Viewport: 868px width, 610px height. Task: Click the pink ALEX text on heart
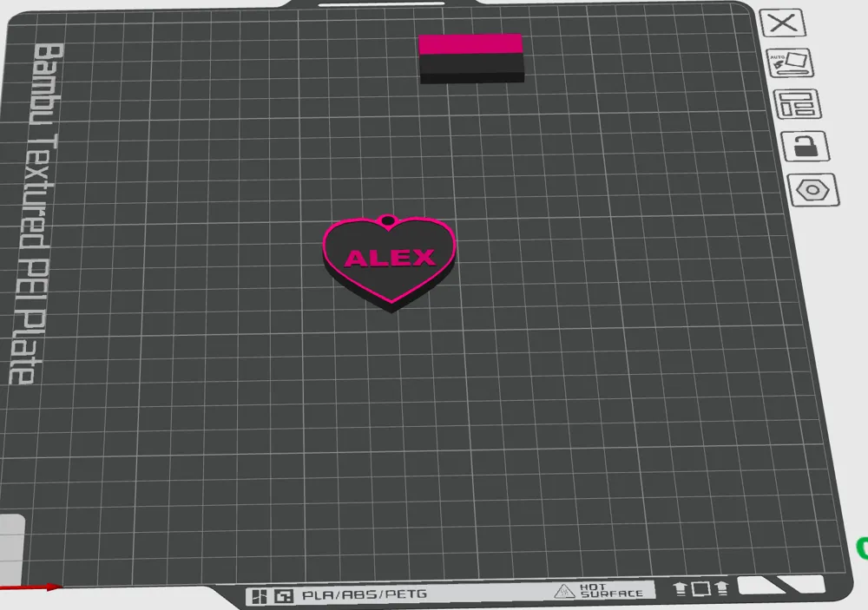tap(390, 258)
